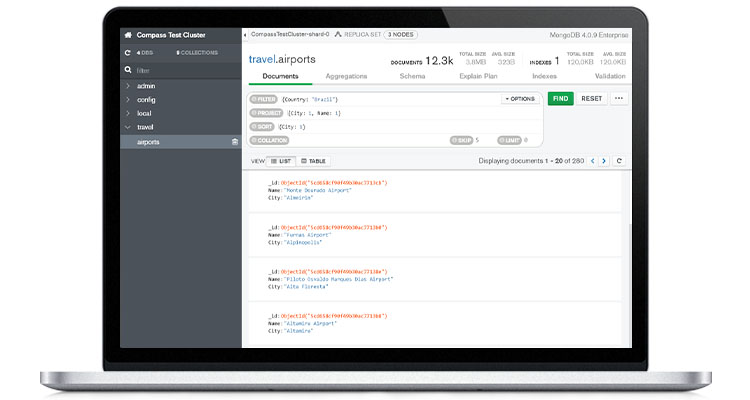This screenshot has width=750, height=400.
Task: Expand the config database chevron
Action: pyautogui.click(x=128, y=100)
